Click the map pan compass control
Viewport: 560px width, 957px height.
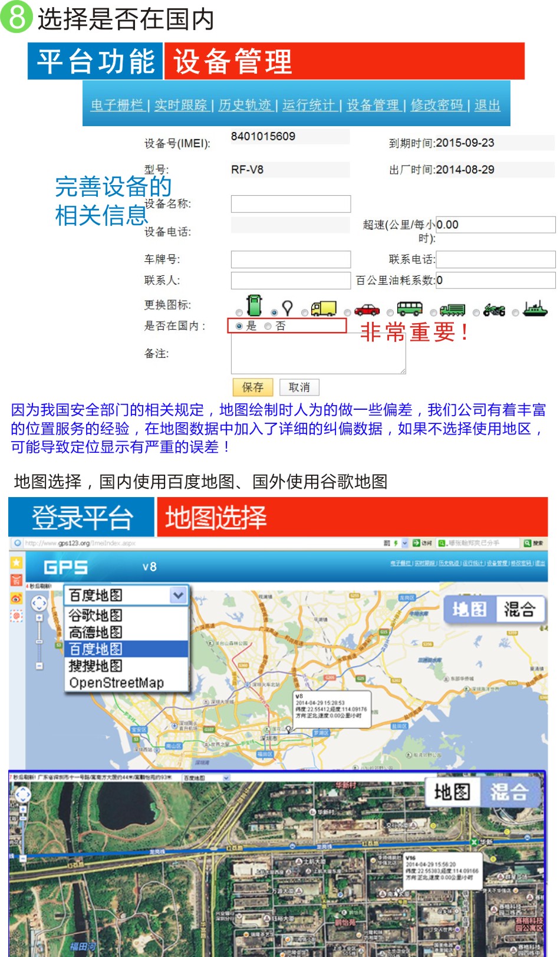point(39,603)
